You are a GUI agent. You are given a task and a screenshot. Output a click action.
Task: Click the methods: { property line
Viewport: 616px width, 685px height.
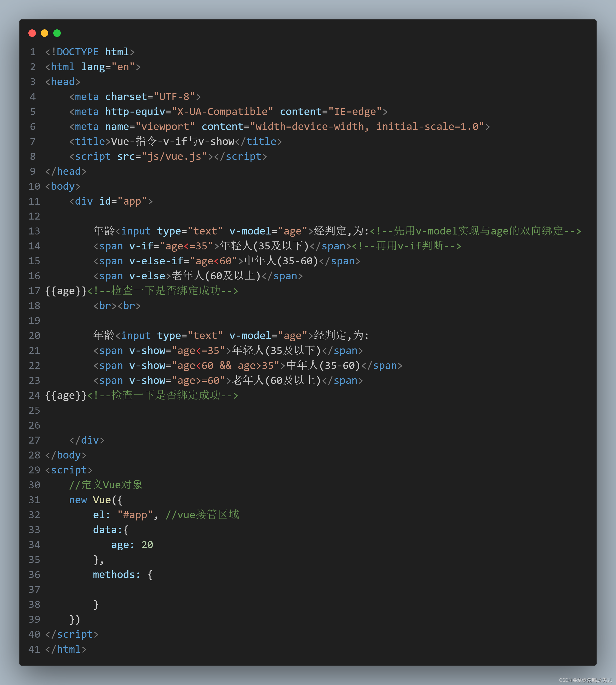tap(123, 574)
